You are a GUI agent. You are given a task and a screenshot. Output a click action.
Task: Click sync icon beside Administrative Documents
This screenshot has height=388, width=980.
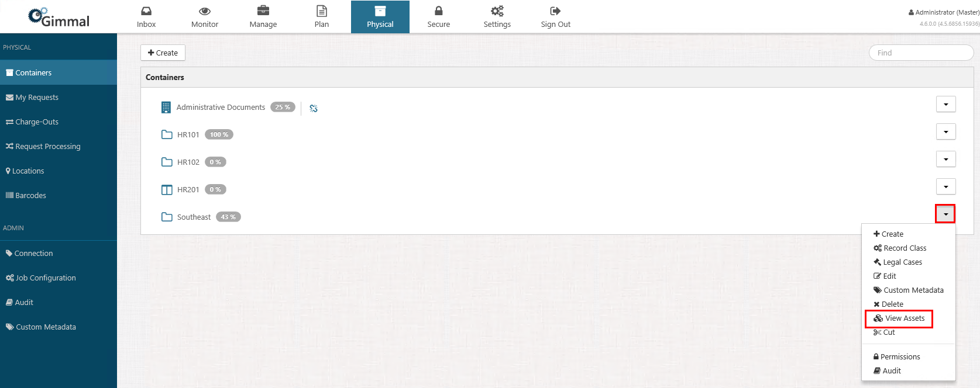coord(314,108)
